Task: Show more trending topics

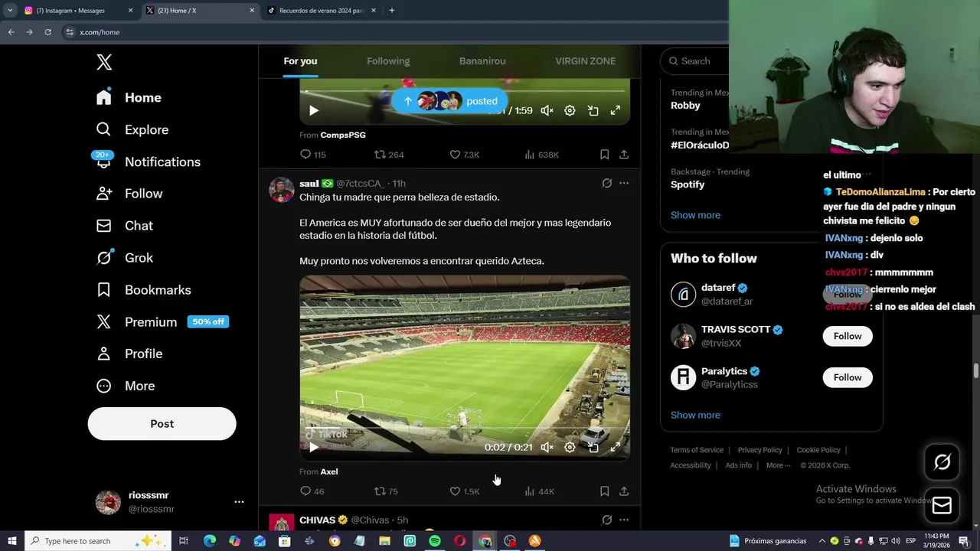Action: click(695, 215)
